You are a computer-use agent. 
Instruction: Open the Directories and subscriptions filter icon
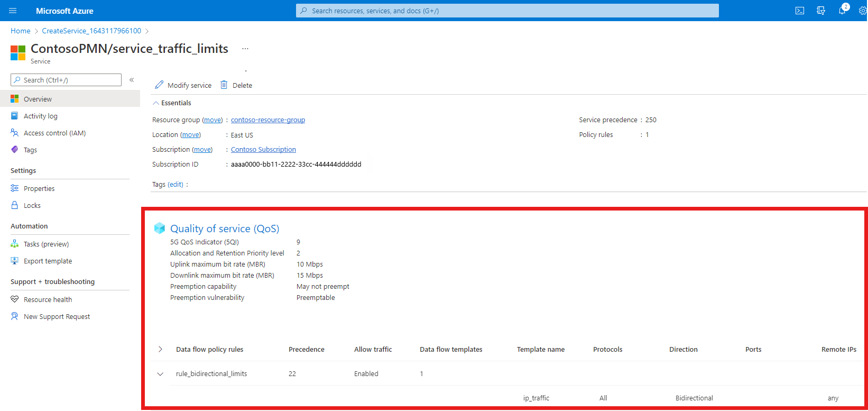click(x=821, y=11)
